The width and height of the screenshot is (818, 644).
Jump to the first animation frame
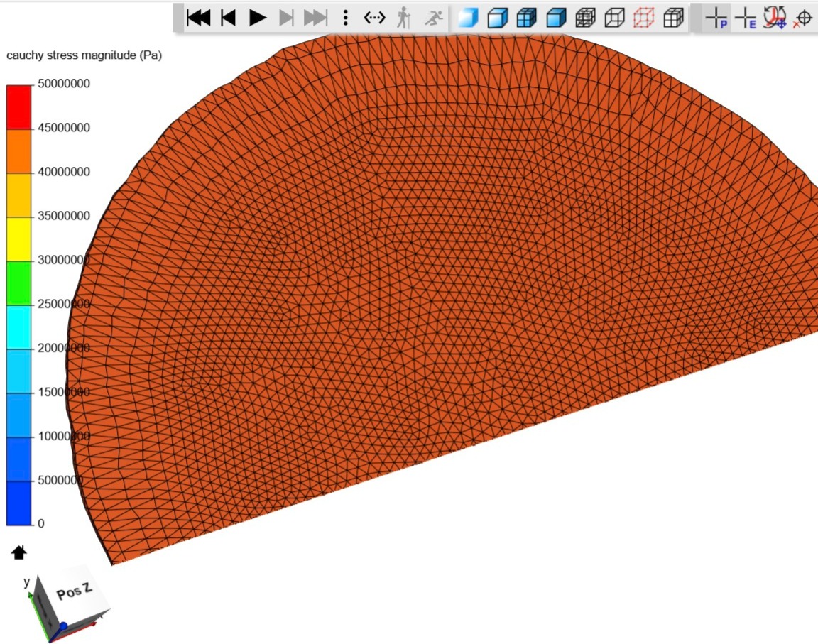(198, 18)
